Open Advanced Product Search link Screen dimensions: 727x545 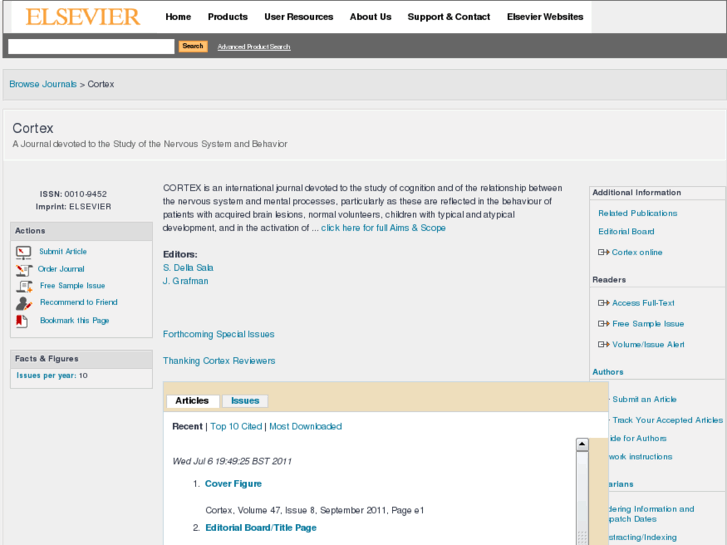(254, 47)
